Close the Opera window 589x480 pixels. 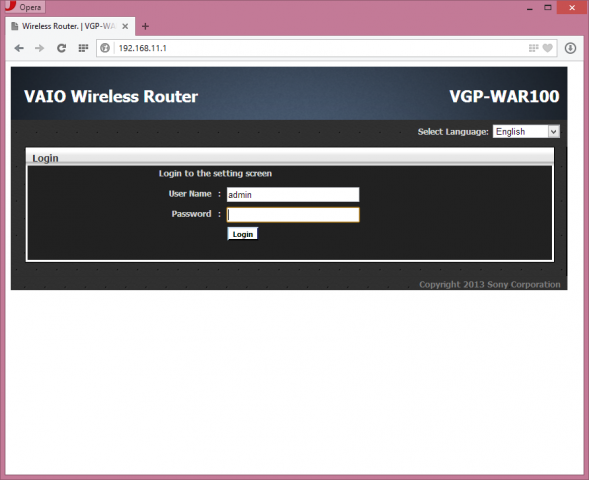[x=572, y=8]
